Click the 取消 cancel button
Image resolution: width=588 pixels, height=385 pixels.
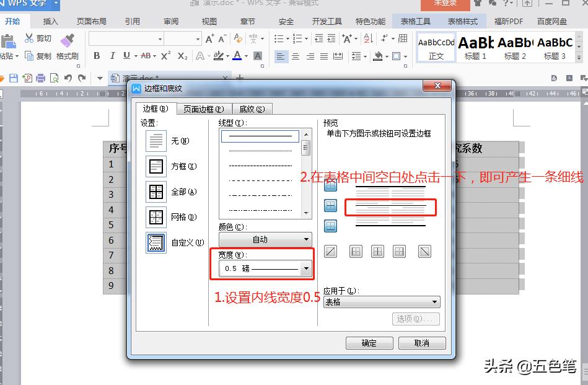(422, 343)
